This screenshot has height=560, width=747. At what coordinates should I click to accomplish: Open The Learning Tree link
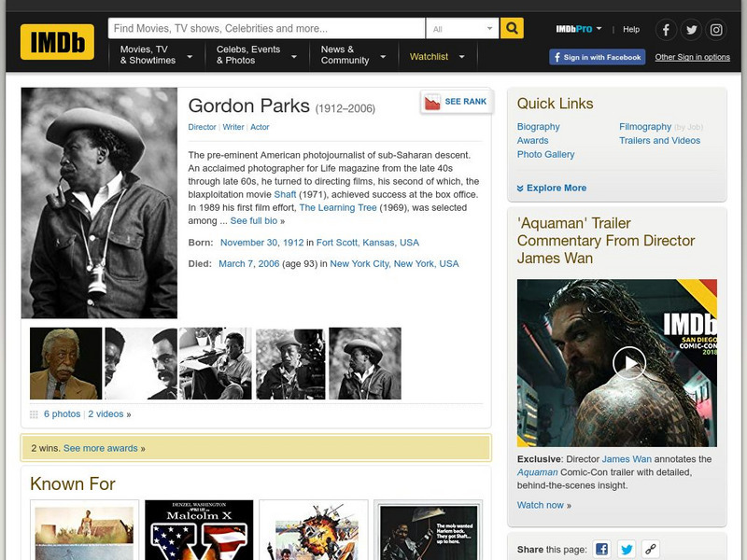click(338, 207)
